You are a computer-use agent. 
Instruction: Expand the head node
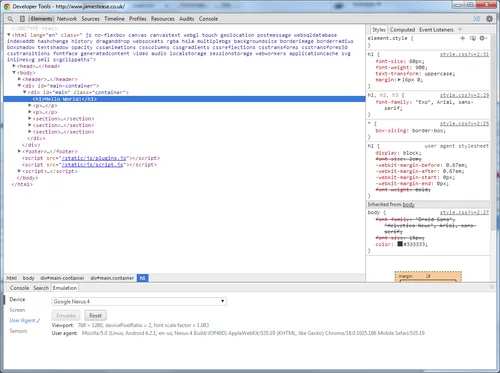14,66
